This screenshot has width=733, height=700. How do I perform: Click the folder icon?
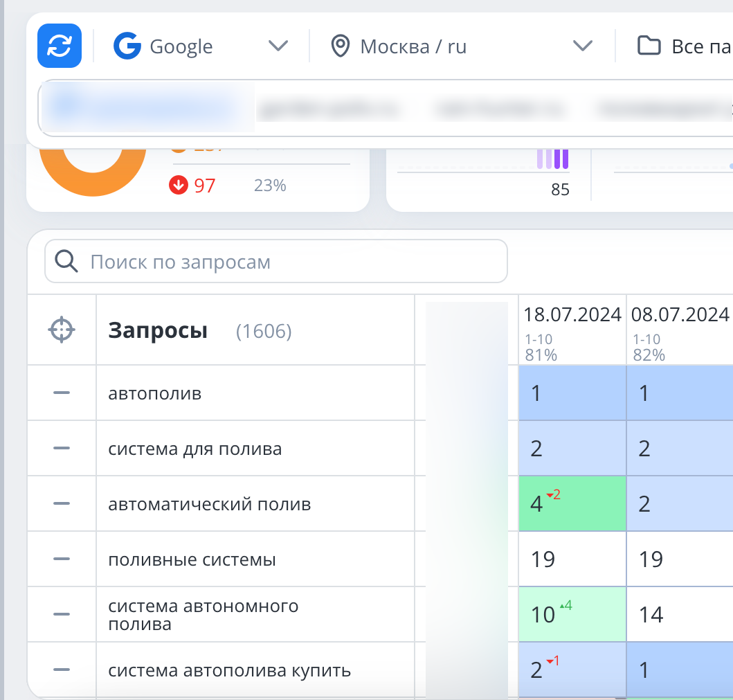pyautogui.click(x=649, y=46)
